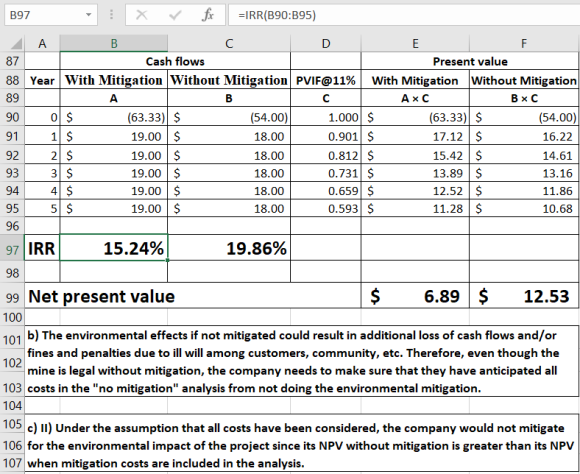This screenshot has height=474, width=580.
Task: Click the 19.00 cell in Year 1 row
Action: click(114, 136)
